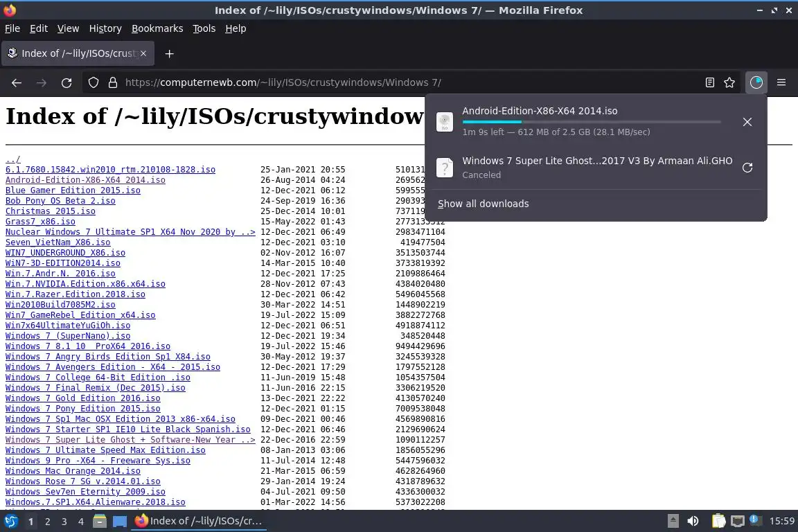Open Bob_Pony_OS_Beta_2.iso link
This screenshot has height=532, width=798.
60,201
